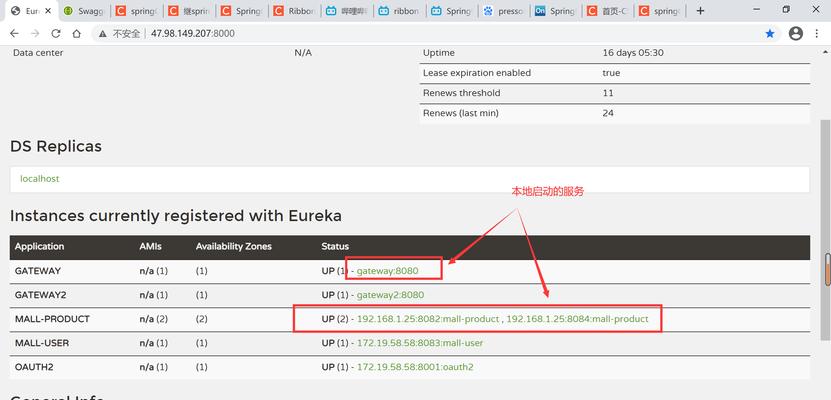Viewport: 831px width, 400px height.
Task: Select the MALL-USER application name cell
Action: (42, 343)
